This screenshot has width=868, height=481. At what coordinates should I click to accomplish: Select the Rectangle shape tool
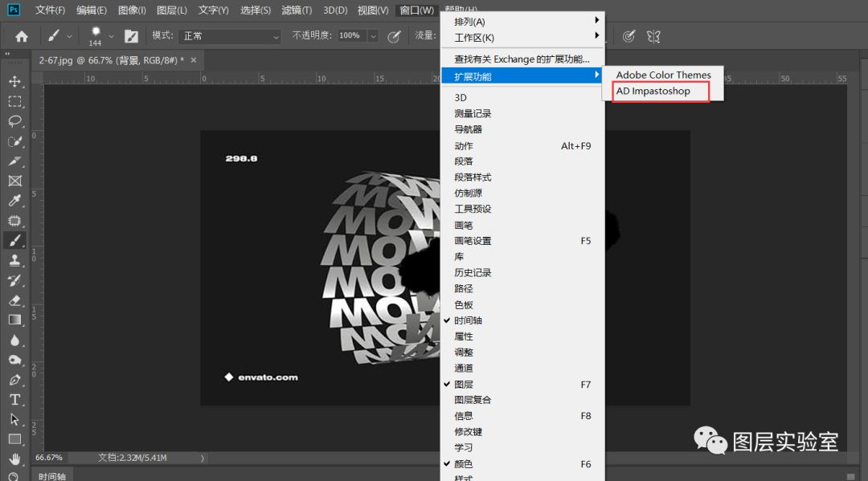15,439
